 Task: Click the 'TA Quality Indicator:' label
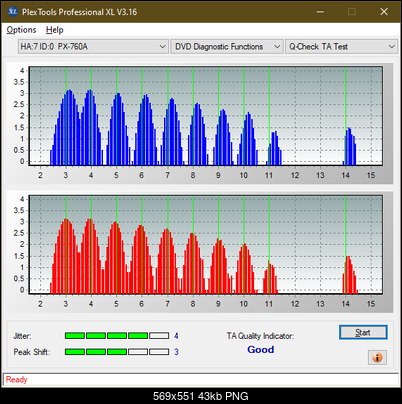coord(260,336)
